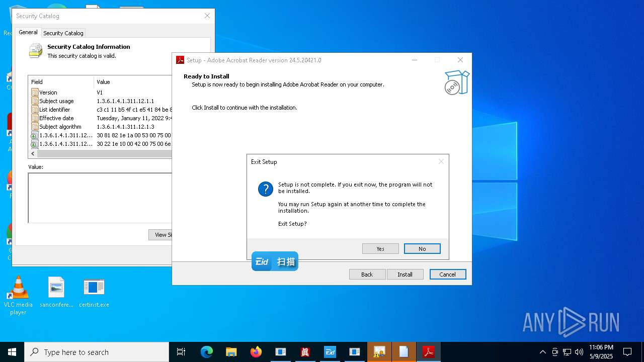Click the Adobe Acrobat taskbar icon
Viewport: 644px width, 362px height.
tap(429, 352)
